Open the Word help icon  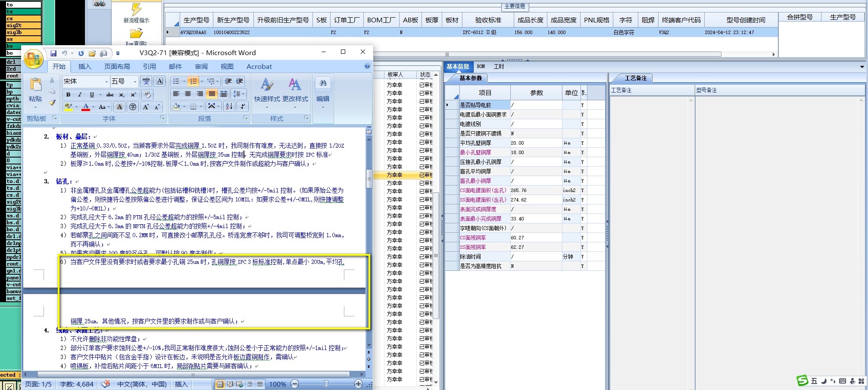point(367,66)
